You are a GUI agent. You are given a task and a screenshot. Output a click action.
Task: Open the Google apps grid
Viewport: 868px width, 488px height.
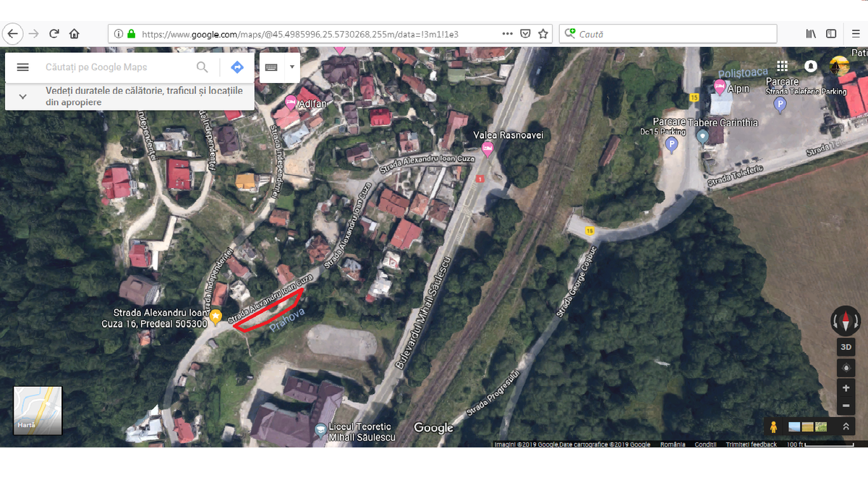[x=783, y=66]
